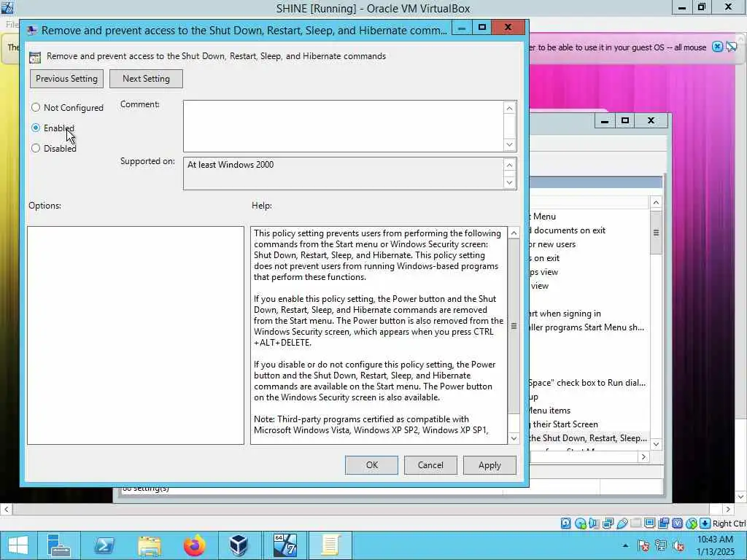
Task: Show hidden tray icons with the up arrow
Action: pyautogui.click(x=625, y=545)
